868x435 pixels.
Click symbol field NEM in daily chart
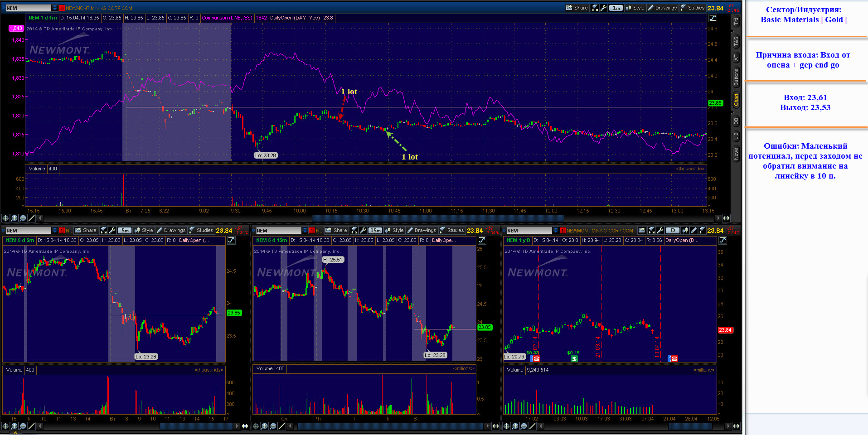pyautogui.click(x=529, y=230)
